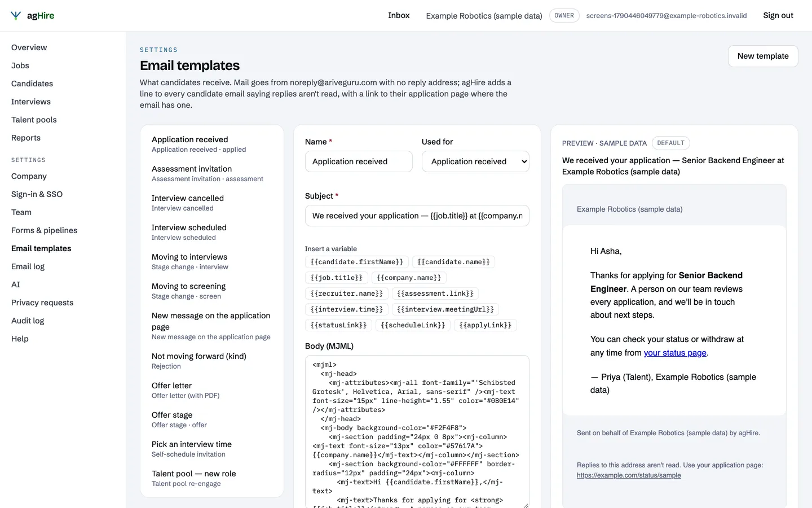Insert the {{scheduleLink}} variable chip

tap(413, 325)
